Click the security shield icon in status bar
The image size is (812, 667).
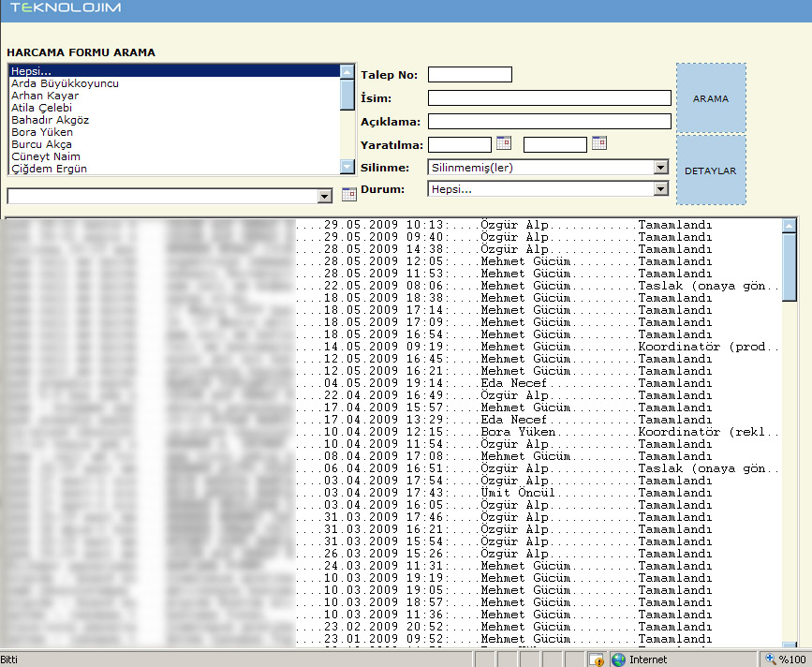tap(598, 660)
